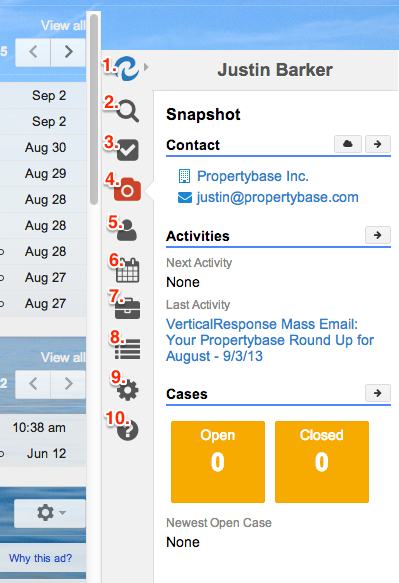Expand the Activities section arrow button
Viewport: 399px width, 583px height.
[x=378, y=235]
